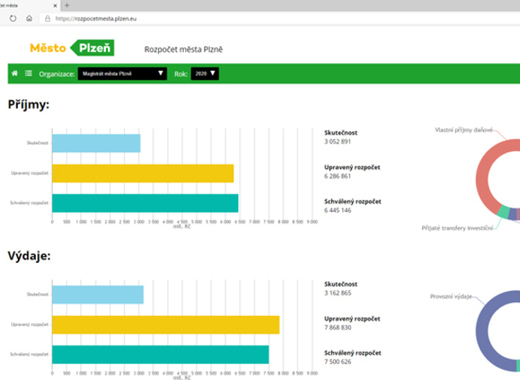
Task: Click the address bar URL
Action: click(x=96, y=19)
